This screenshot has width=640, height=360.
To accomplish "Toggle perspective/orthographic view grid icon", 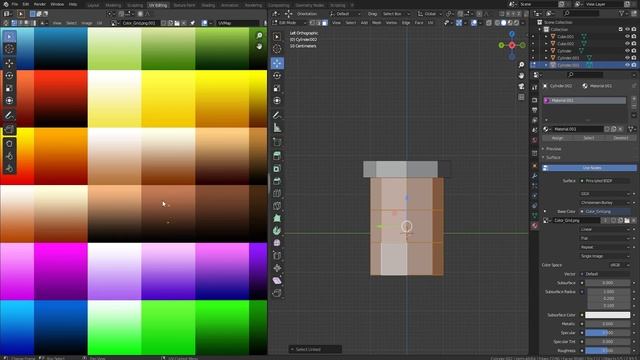I will click(521, 97).
